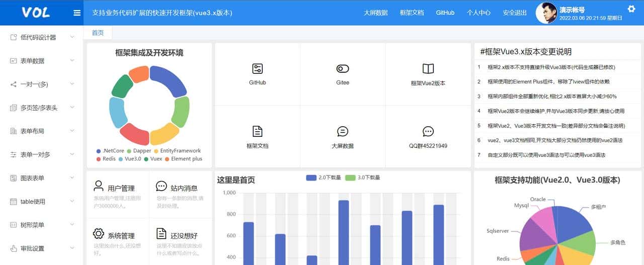Toggle Vue3.0 legend entry

pos(130,159)
